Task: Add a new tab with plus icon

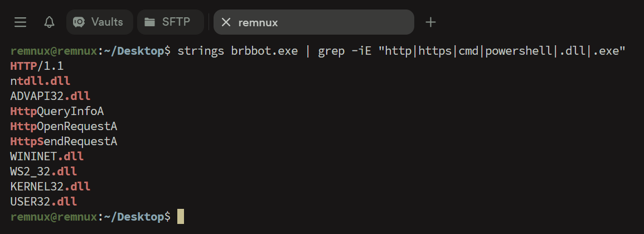Action: (430, 22)
